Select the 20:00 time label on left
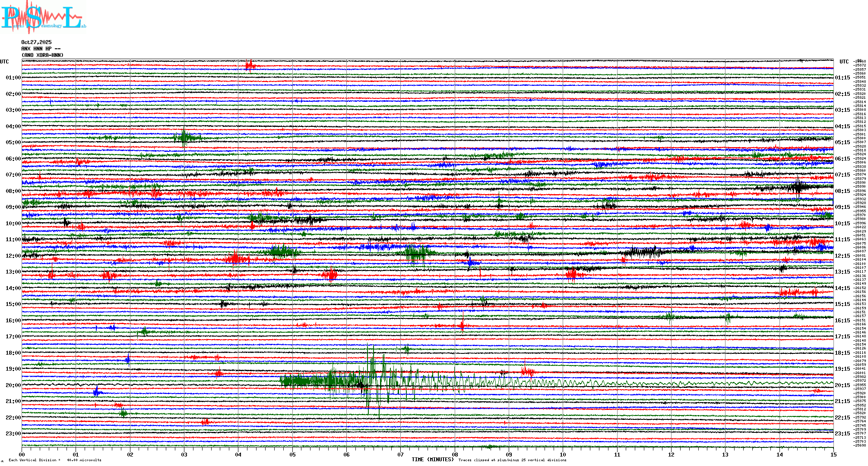The height and width of the screenshot is (466, 868). pos(13,385)
